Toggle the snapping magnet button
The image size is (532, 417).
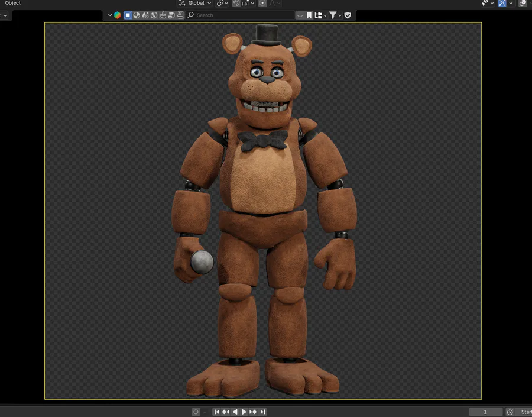[236, 3]
